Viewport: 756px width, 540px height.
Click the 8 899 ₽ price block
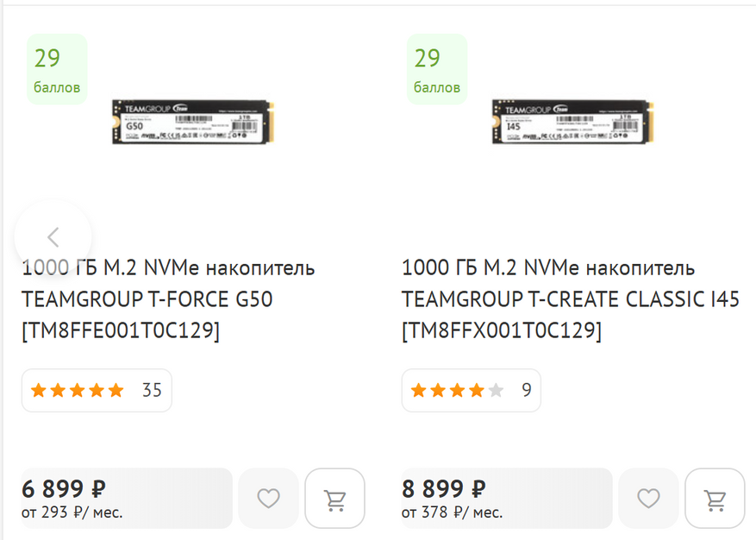[506, 498]
